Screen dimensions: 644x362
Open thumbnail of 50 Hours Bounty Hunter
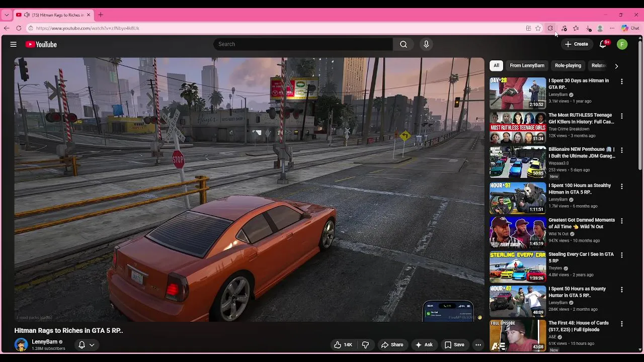(x=518, y=301)
